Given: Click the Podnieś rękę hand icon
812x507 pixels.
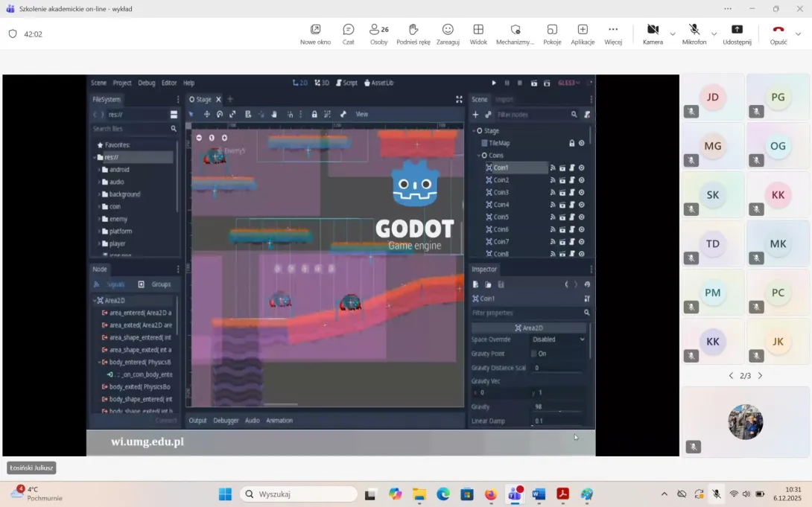Looking at the screenshot, I should (413, 34).
